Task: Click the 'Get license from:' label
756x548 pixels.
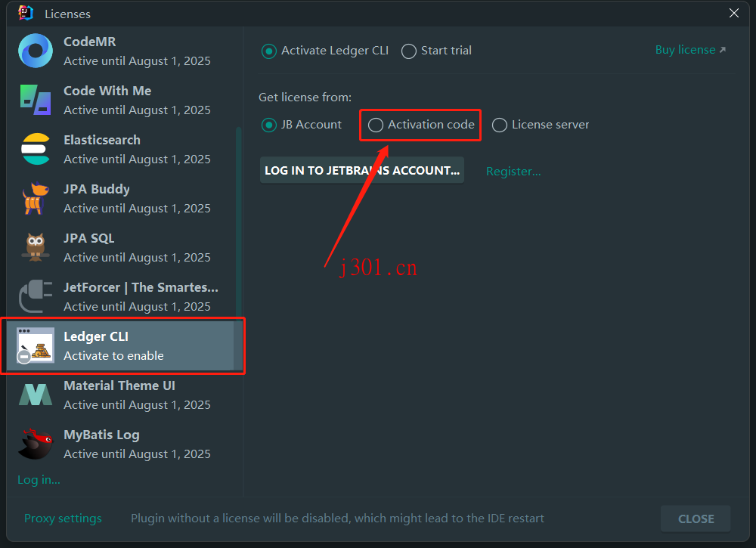Action: pyautogui.click(x=305, y=98)
